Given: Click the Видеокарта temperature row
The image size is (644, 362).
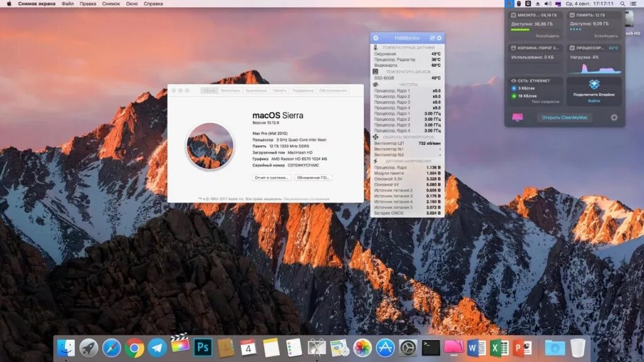Looking at the screenshot, I should 407,65.
